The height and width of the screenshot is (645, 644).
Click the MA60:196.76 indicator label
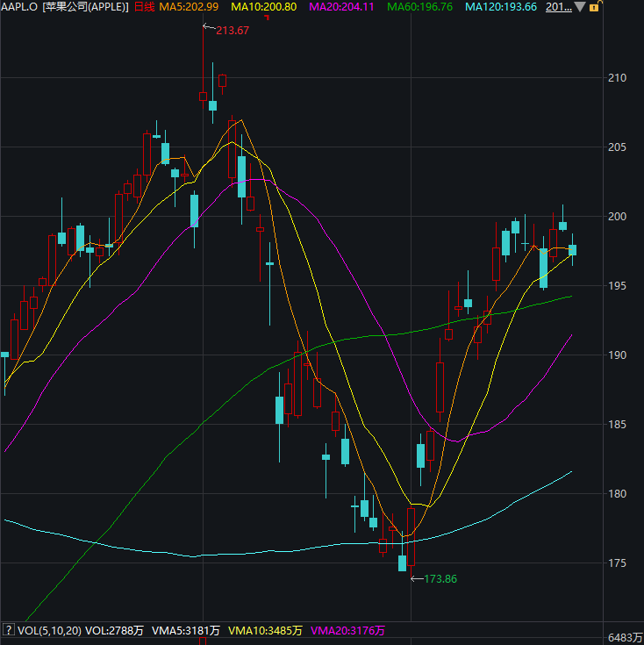click(x=419, y=7)
